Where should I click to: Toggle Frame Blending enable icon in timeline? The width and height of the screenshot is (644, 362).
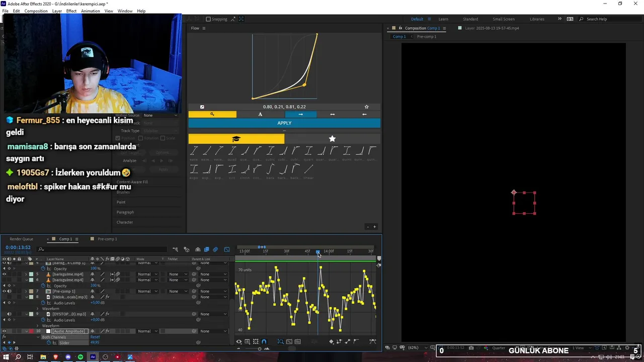(x=206, y=249)
